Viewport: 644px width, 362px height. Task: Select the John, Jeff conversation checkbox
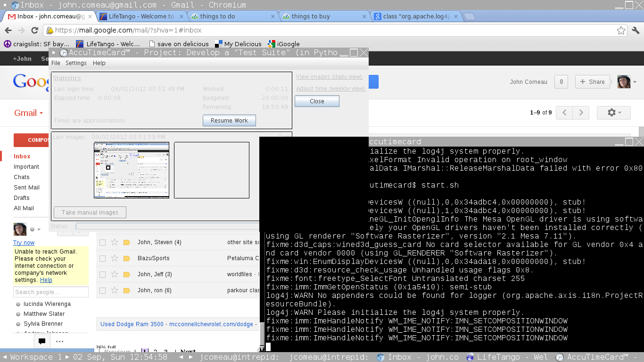102,274
